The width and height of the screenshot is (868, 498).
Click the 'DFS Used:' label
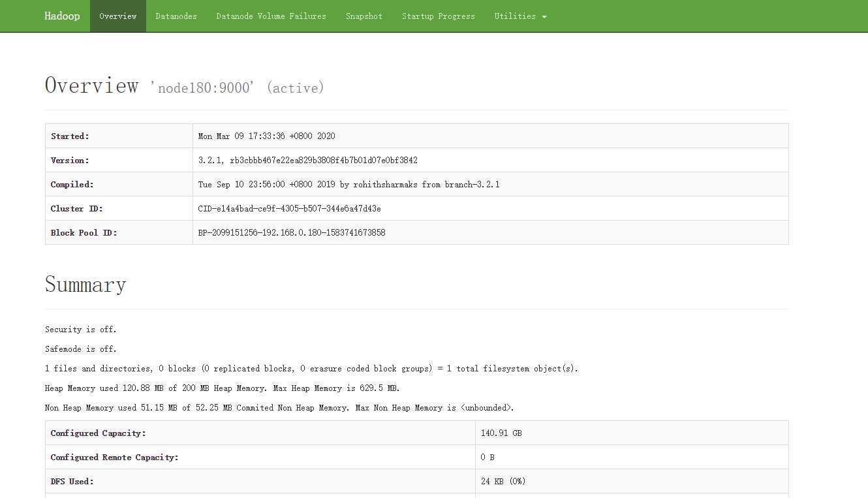click(x=72, y=481)
